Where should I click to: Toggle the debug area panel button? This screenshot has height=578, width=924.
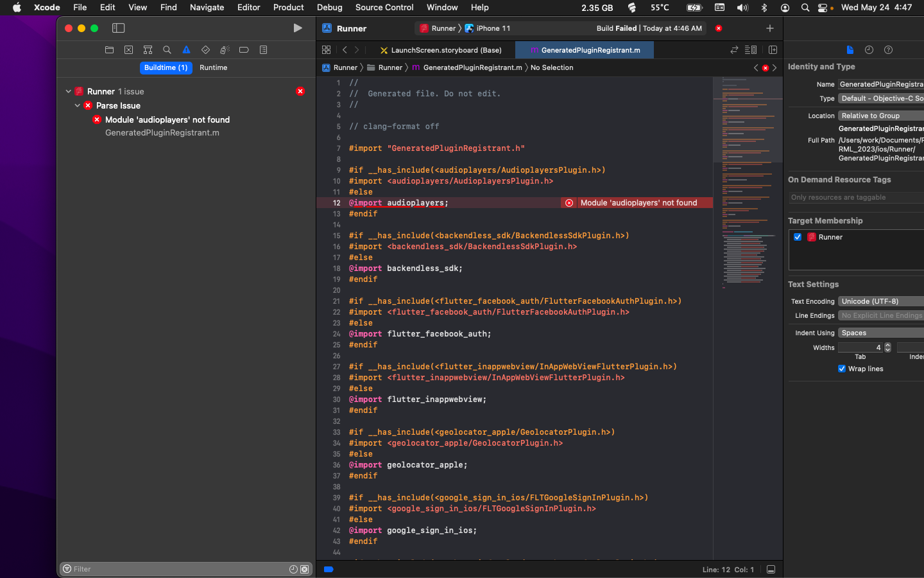click(771, 570)
